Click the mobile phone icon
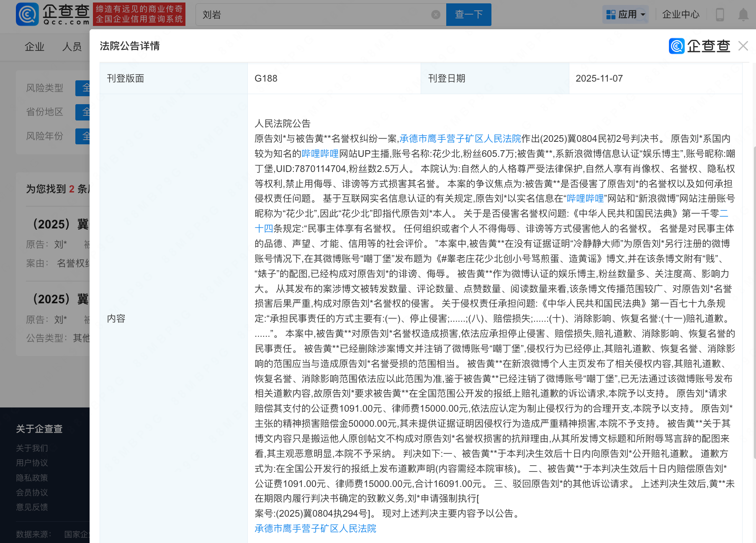 tap(720, 15)
